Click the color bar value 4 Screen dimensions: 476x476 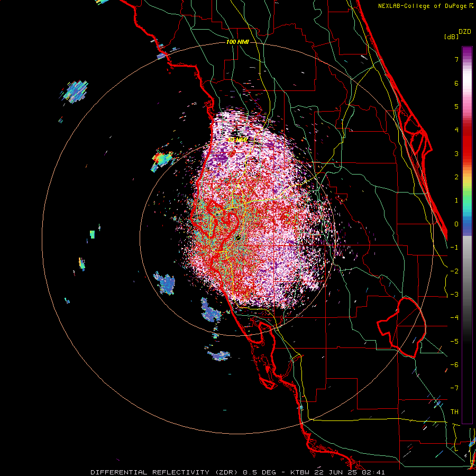tap(456, 130)
